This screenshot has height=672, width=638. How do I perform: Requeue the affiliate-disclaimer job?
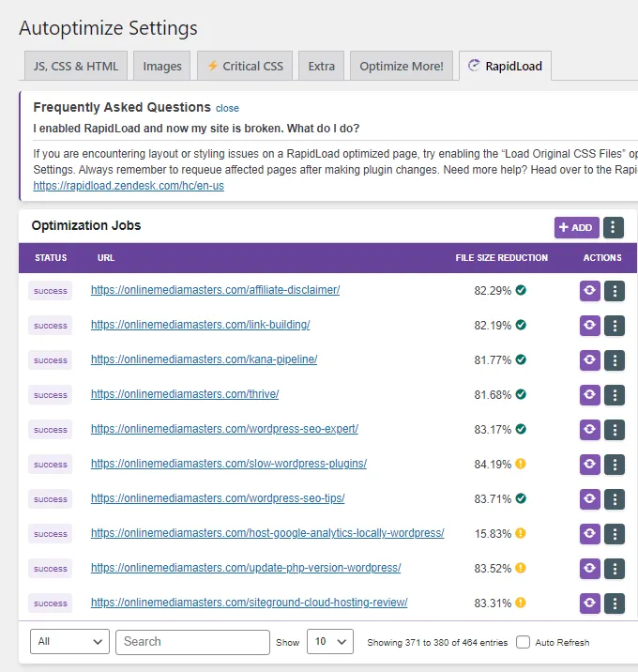click(589, 291)
